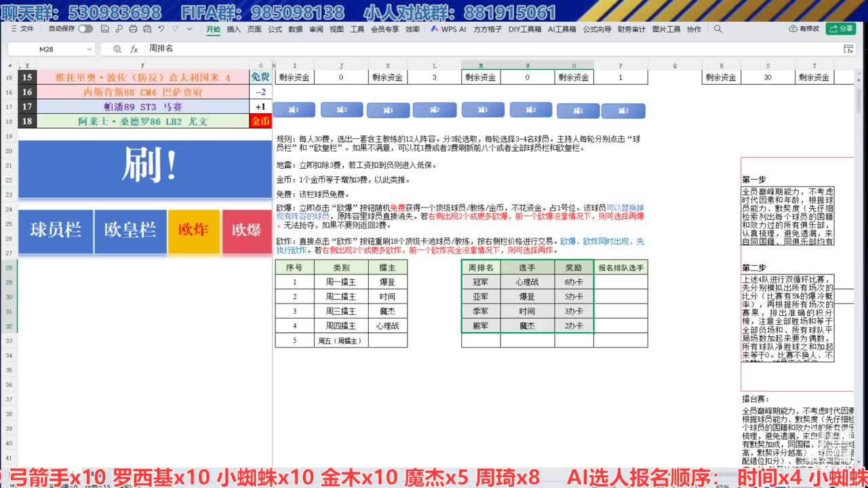This screenshot has width=868, height=488.
Task: Click the print preview icon
Action: pos(146,29)
